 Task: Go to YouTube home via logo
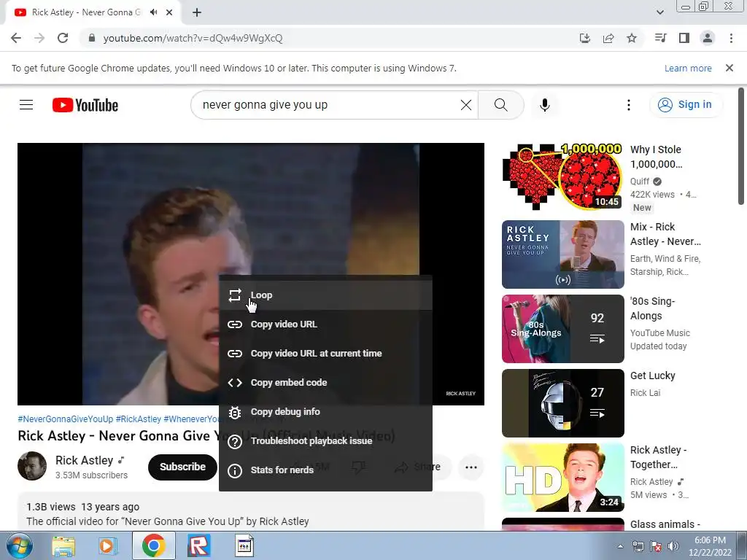pyautogui.click(x=85, y=105)
